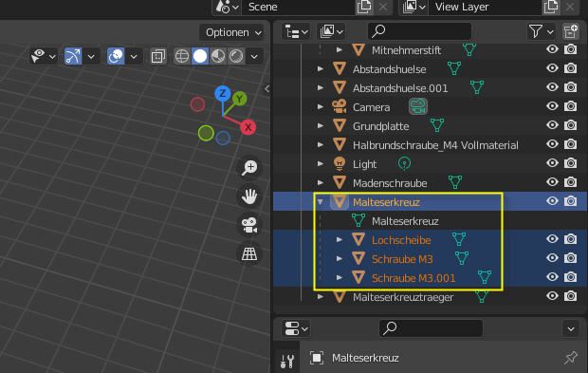This screenshot has height=373, width=588.
Task: Open gizmo options dropdown arrow
Action: pos(91,57)
